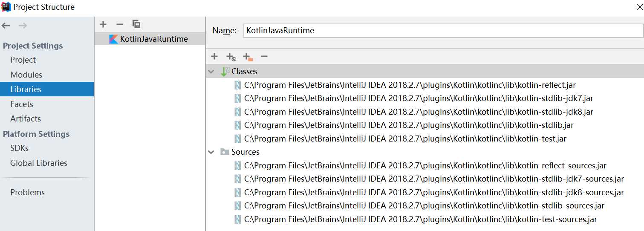Open Modules settings page
This screenshot has height=231, width=644.
pyautogui.click(x=26, y=75)
